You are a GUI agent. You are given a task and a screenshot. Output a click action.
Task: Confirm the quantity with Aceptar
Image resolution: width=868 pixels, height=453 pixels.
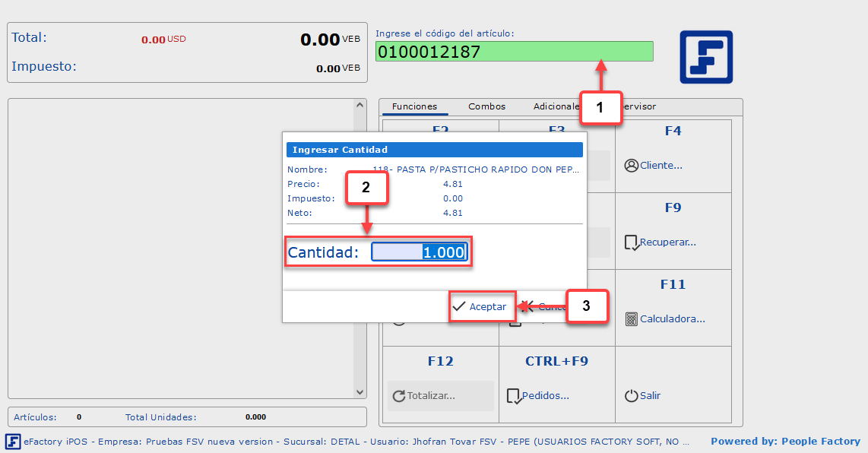point(482,306)
